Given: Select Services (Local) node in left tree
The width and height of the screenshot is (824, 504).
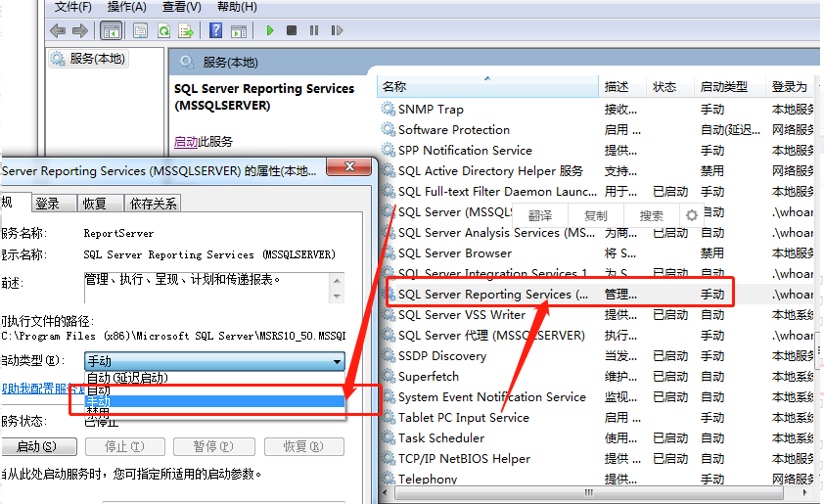Looking at the screenshot, I should [88, 59].
